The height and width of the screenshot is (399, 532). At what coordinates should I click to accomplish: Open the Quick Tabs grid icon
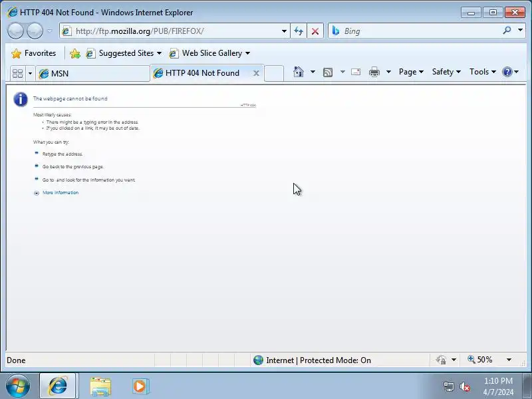pyautogui.click(x=18, y=73)
